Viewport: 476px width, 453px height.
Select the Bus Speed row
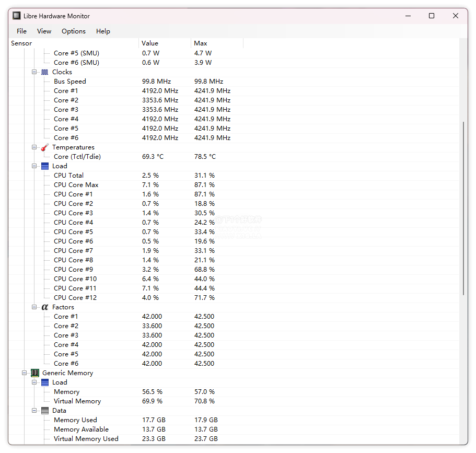coord(234,82)
